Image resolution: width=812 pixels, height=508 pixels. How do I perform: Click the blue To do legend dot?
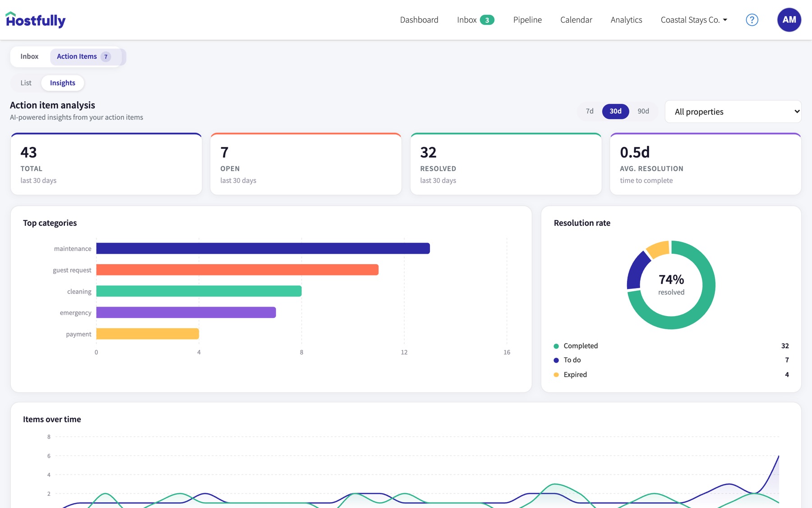556,360
